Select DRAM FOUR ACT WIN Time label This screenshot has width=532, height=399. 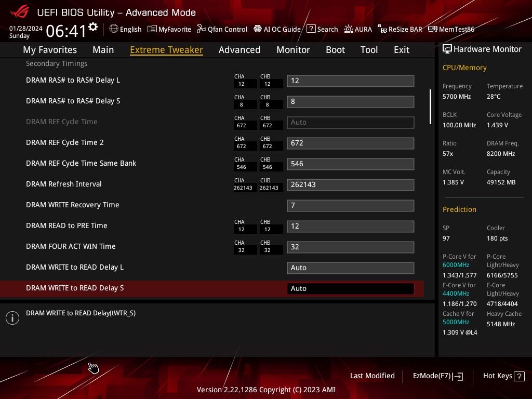point(71,246)
